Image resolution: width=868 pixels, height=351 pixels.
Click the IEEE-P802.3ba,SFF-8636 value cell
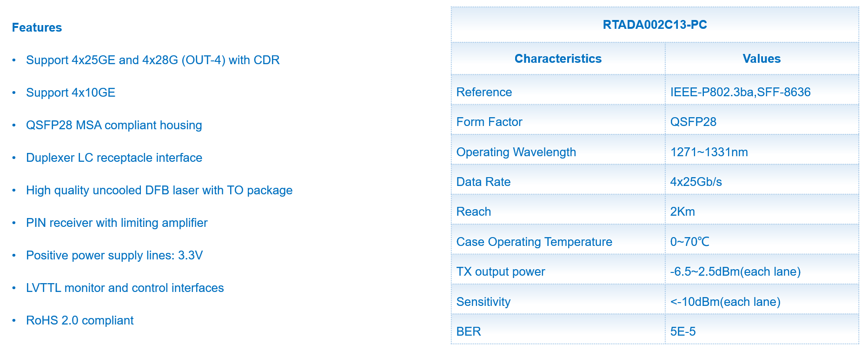tap(740, 92)
